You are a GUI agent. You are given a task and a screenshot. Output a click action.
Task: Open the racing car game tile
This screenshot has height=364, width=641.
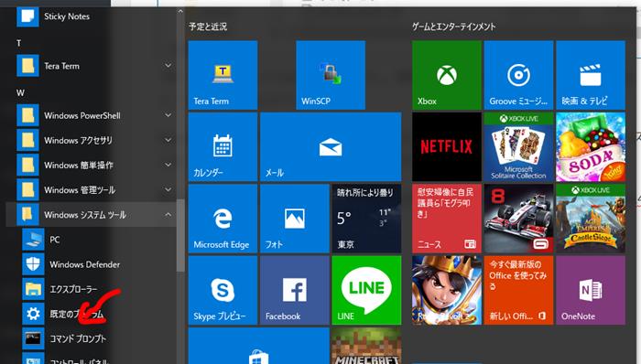(518, 219)
